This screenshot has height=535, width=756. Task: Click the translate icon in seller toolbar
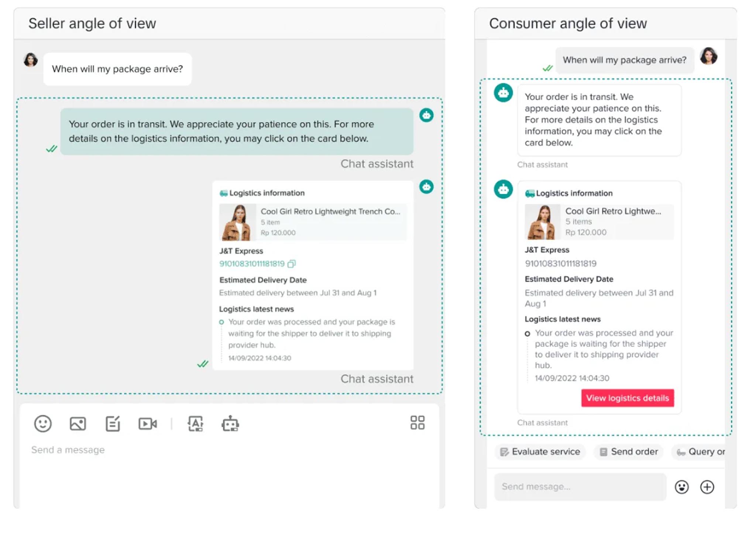(195, 423)
